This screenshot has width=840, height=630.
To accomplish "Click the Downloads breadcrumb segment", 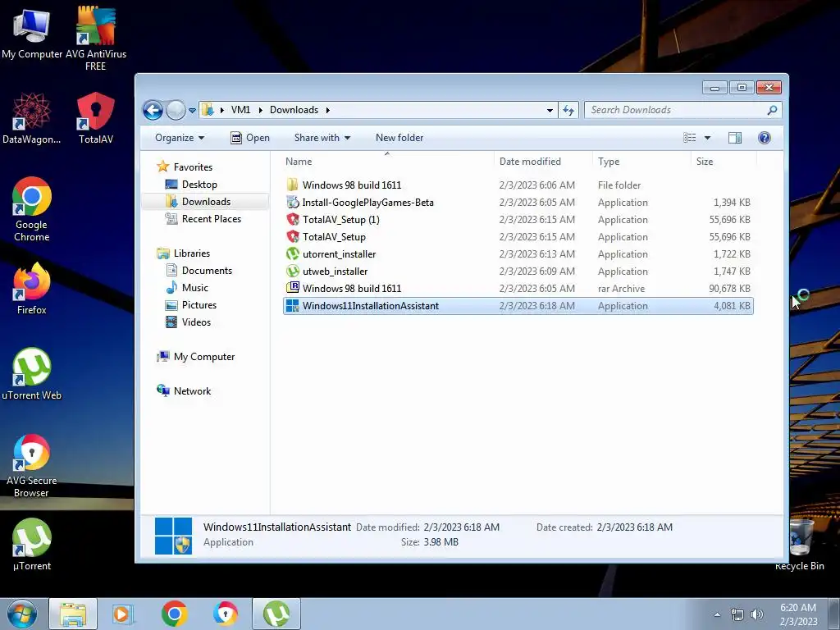I will (x=294, y=110).
